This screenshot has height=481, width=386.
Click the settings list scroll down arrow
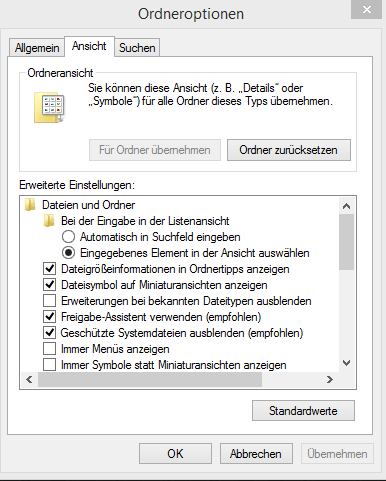click(x=346, y=363)
